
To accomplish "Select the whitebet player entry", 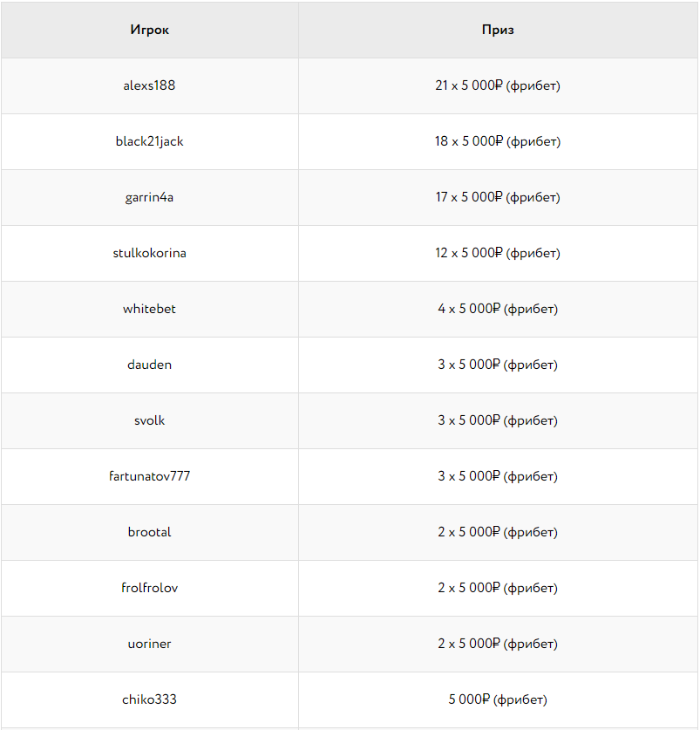I will coord(149,309).
